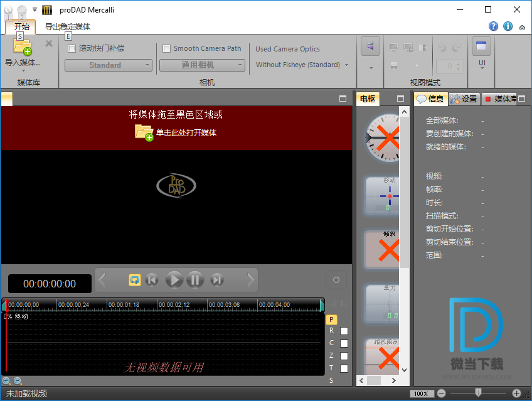This screenshot has height=401, width=532.
Task: Start playback with the play button
Action: point(174,280)
